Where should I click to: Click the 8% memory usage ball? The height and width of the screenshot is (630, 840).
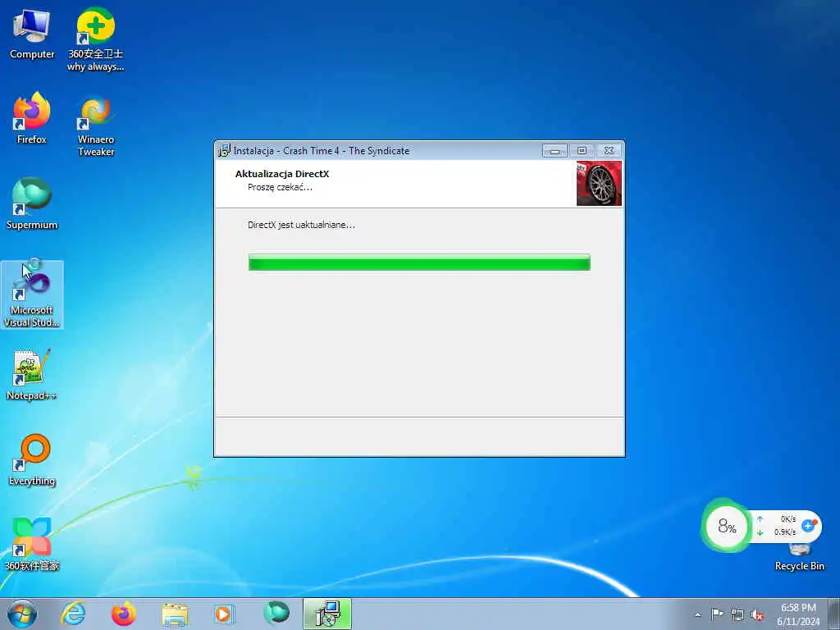click(x=727, y=526)
